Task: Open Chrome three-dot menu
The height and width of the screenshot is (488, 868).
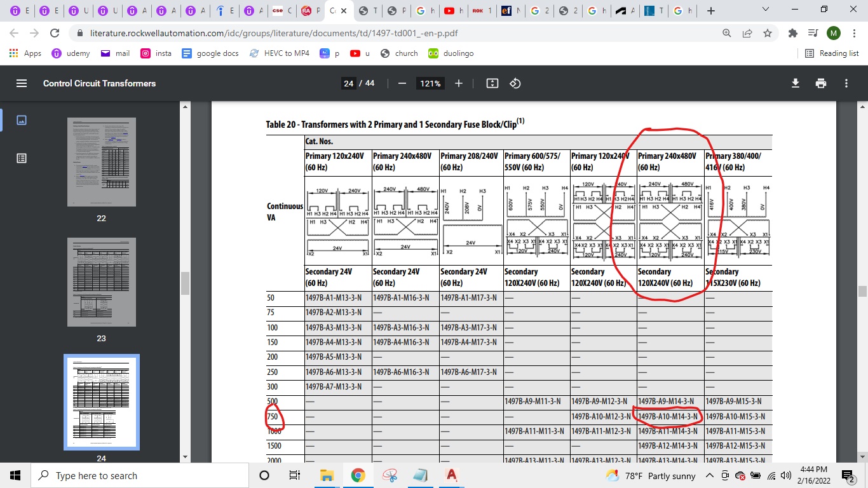Action: [854, 33]
